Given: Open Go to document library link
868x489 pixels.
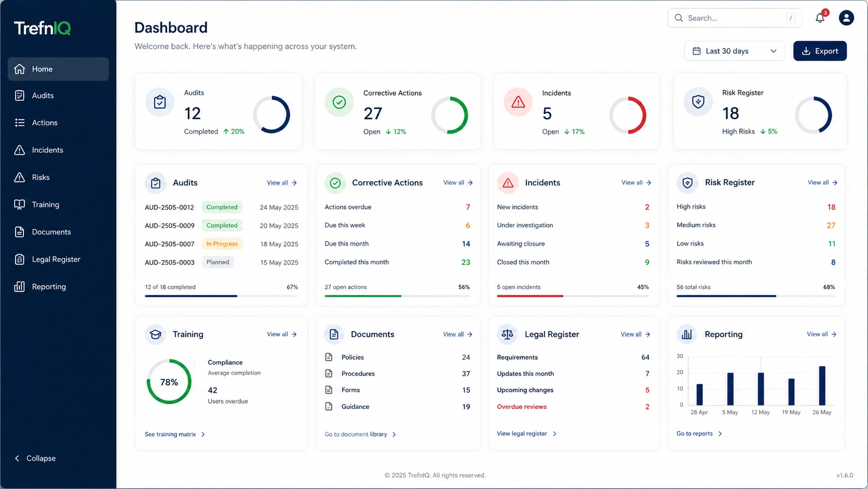Looking at the screenshot, I should tap(360, 434).
